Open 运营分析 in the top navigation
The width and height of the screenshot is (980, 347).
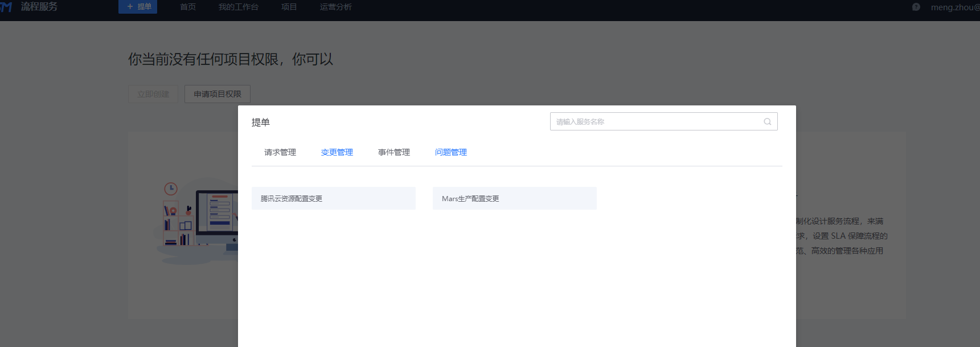336,7
